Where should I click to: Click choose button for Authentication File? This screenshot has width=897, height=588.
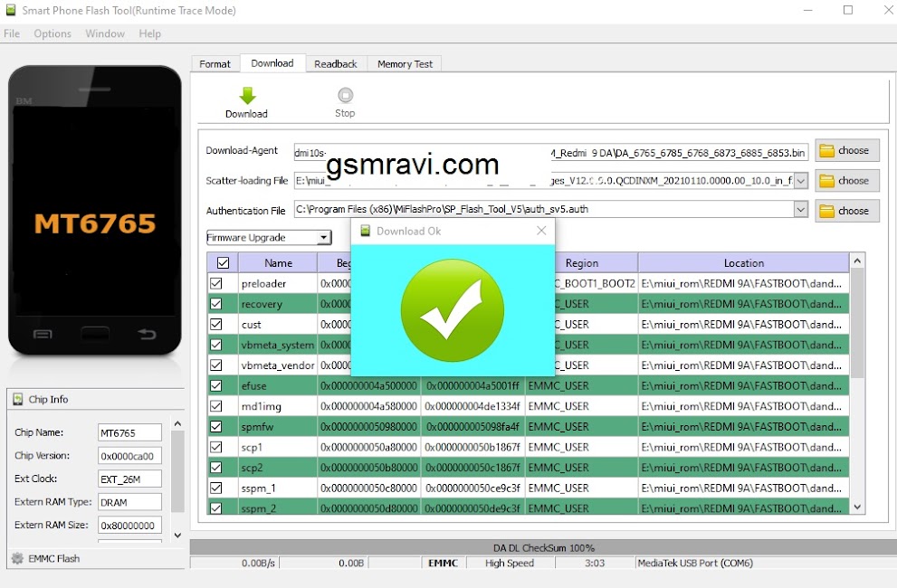846,211
